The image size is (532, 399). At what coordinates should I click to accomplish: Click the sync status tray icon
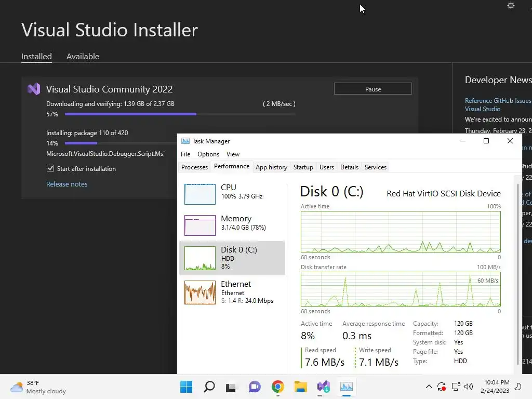(x=442, y=387)
